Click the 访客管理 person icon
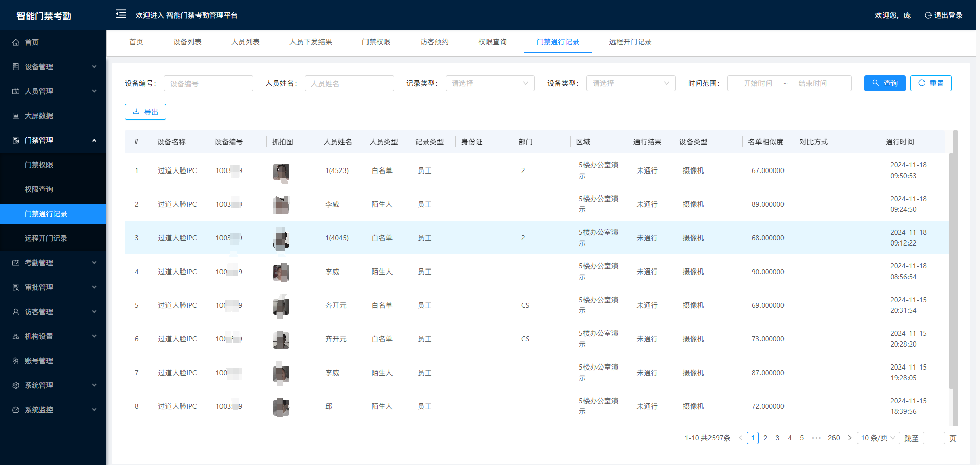Image resolution: width=980 pixels, height=465 pixels. pyautogui.click(x=16, y=312)
